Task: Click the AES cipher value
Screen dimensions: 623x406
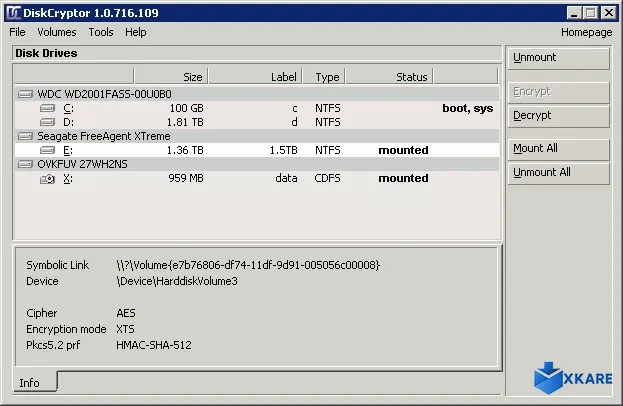Action: tap(126, 313)
